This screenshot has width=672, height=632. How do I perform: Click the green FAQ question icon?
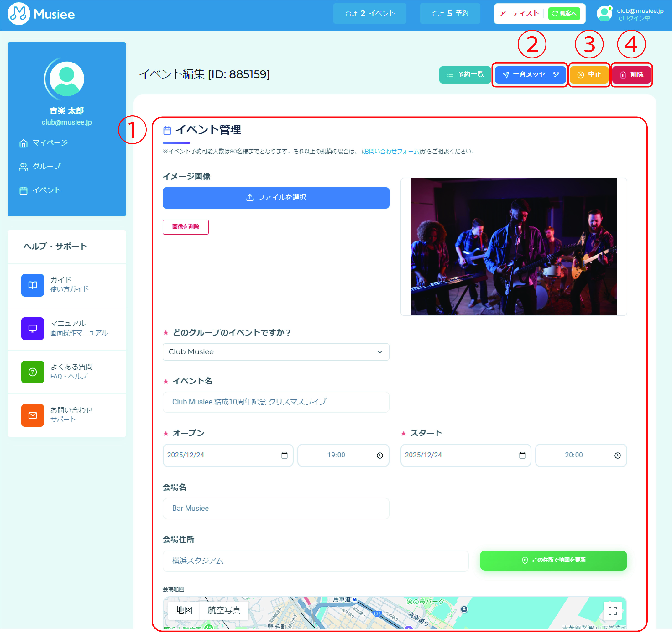click(32, 372)
